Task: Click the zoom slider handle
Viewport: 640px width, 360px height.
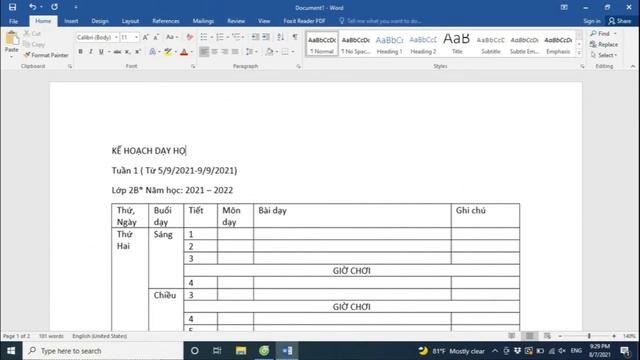Action: (x=589, y=336)
